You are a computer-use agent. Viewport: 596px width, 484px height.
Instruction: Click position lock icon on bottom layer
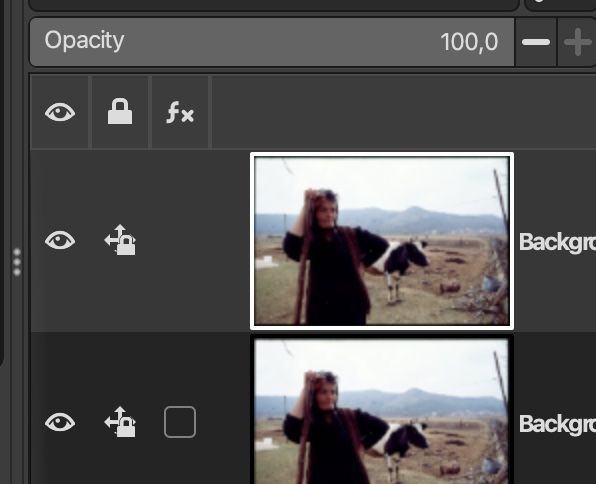pyautogui.click(x=120, y=422)
